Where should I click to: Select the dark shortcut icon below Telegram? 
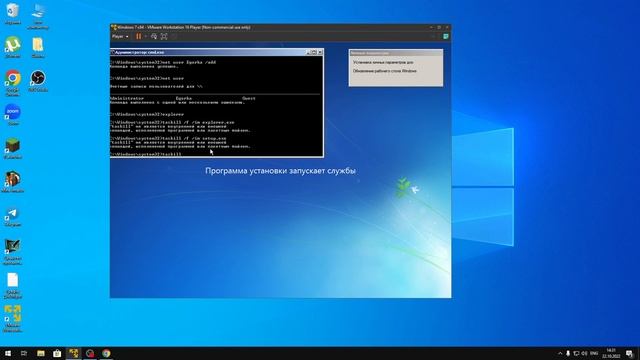click(x=13, y=252)
